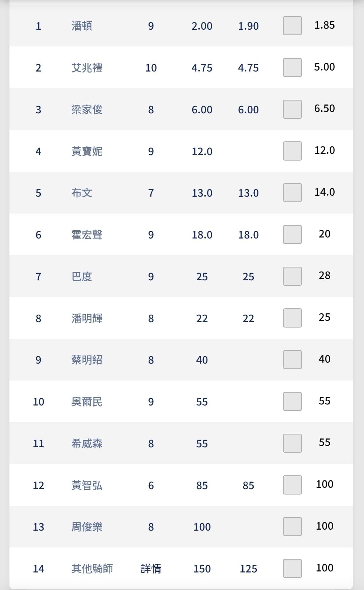Image resolution: width=364 pixels, height=590 pixels.
Task: Check the box for 梁家俊 at 6.50
Action: (292, 109)
